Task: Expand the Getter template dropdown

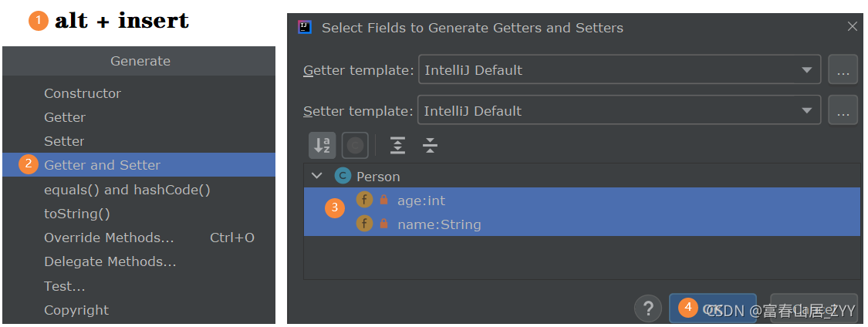Action: [x=806, y=69]
